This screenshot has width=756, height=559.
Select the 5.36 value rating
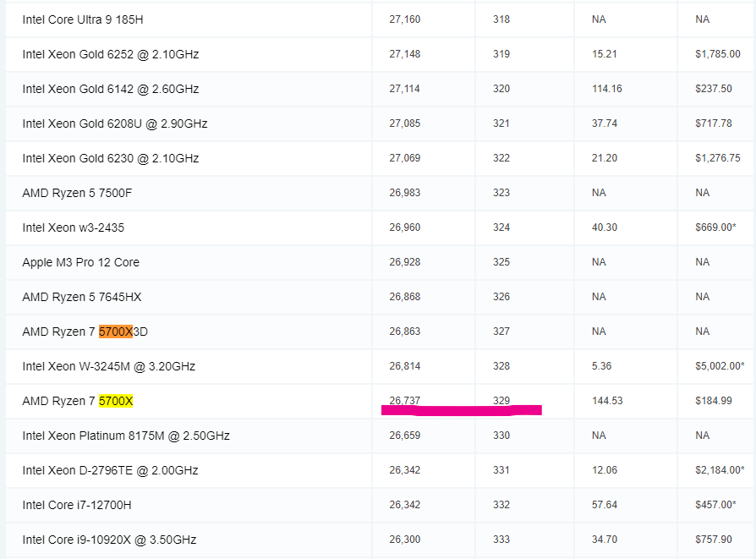click(x=601, y=366)
